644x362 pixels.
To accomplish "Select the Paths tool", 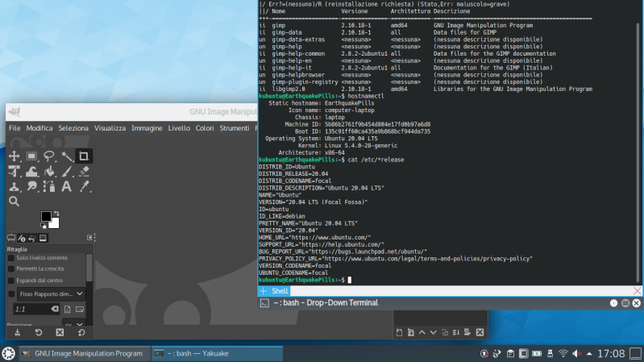I will pyautogui.click(x=49, y=186).
